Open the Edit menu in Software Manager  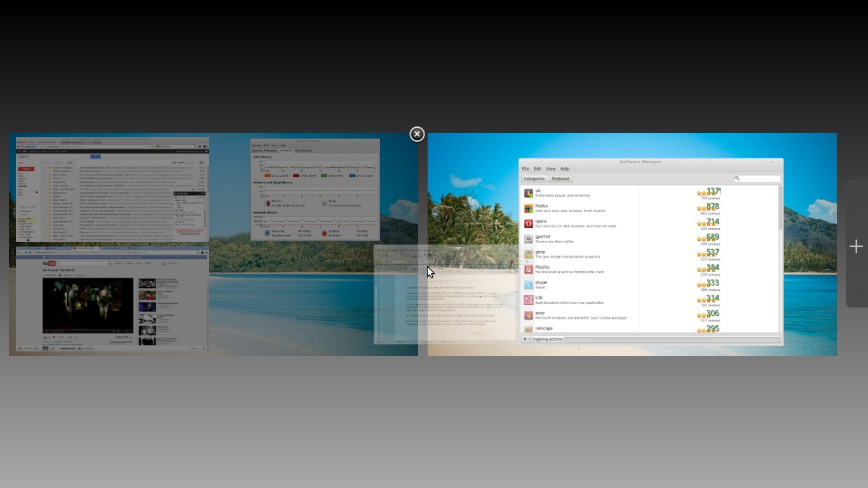[x=538, y=169]
